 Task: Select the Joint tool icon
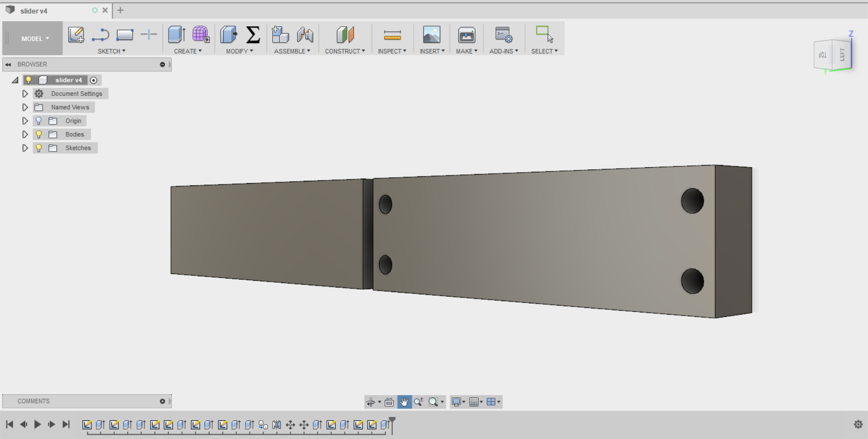(305, 35)
